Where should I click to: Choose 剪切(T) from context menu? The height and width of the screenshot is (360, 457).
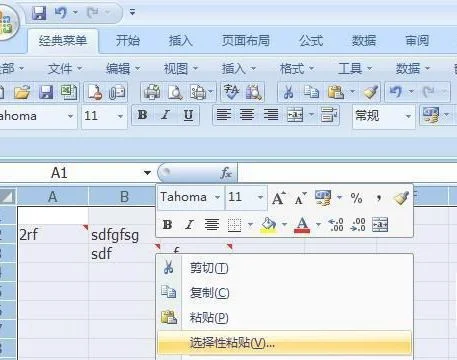tap(284, 268)
